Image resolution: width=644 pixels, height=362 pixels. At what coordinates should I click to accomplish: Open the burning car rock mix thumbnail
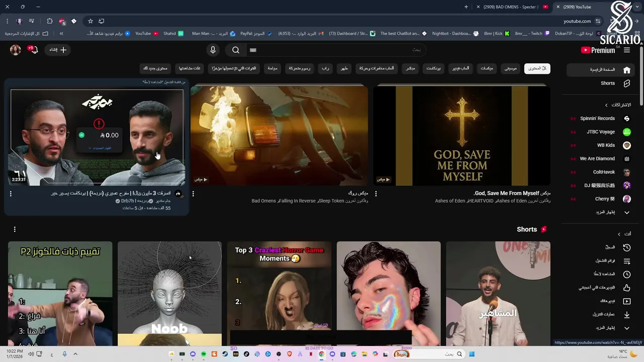click(x=279, y=136)
